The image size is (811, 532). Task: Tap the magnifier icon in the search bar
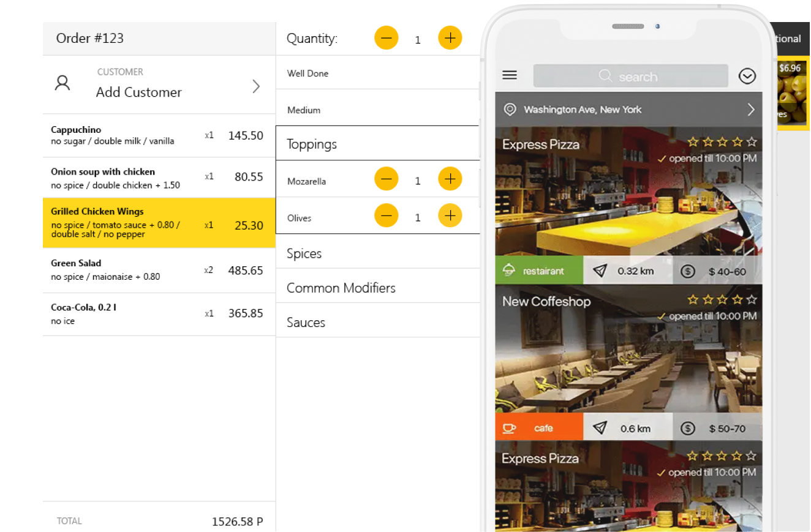point(605,76)
